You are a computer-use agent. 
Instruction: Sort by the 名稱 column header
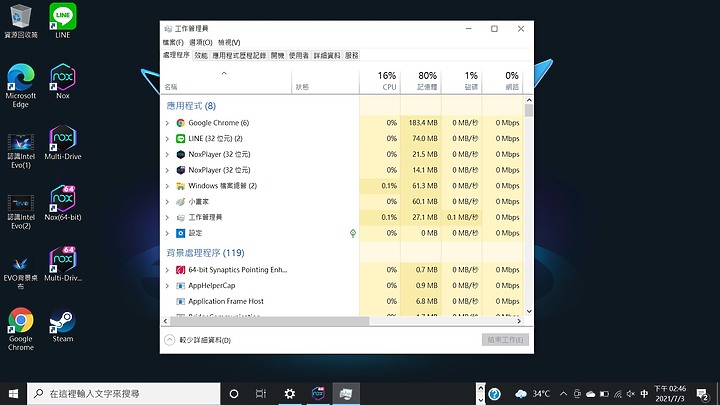click(226, 81)
